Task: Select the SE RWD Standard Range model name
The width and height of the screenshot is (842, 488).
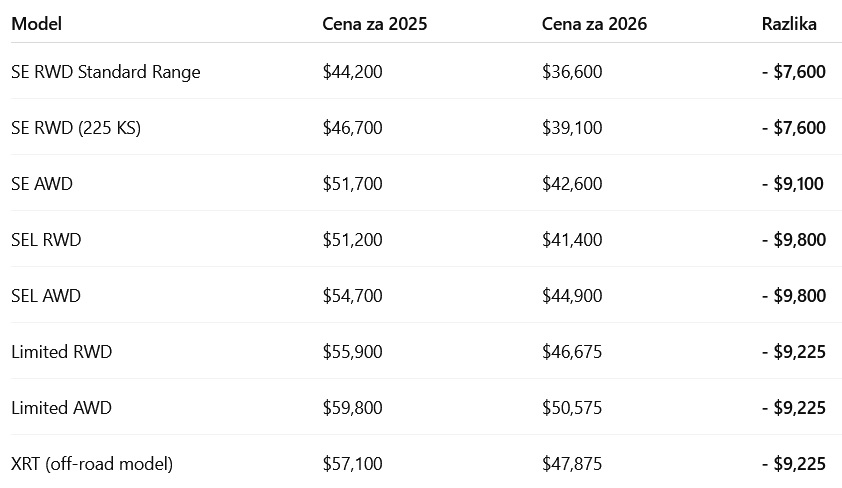Action: pos(105,72)
